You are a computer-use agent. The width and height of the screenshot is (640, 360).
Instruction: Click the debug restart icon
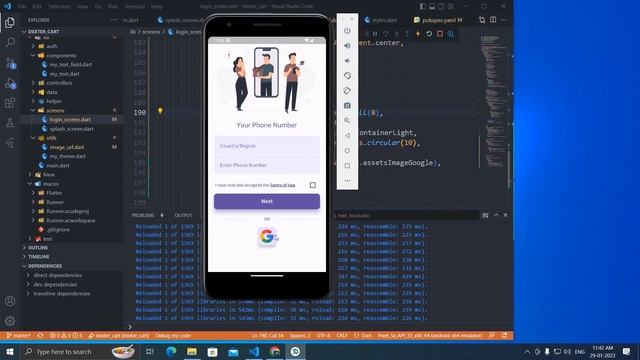coord(429,34)
